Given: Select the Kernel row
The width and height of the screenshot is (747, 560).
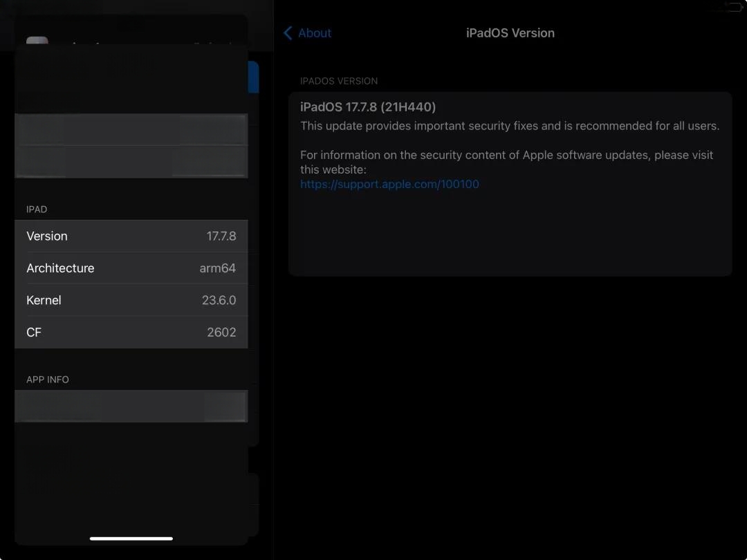Looking at the screenshot, I should [131, 300].
